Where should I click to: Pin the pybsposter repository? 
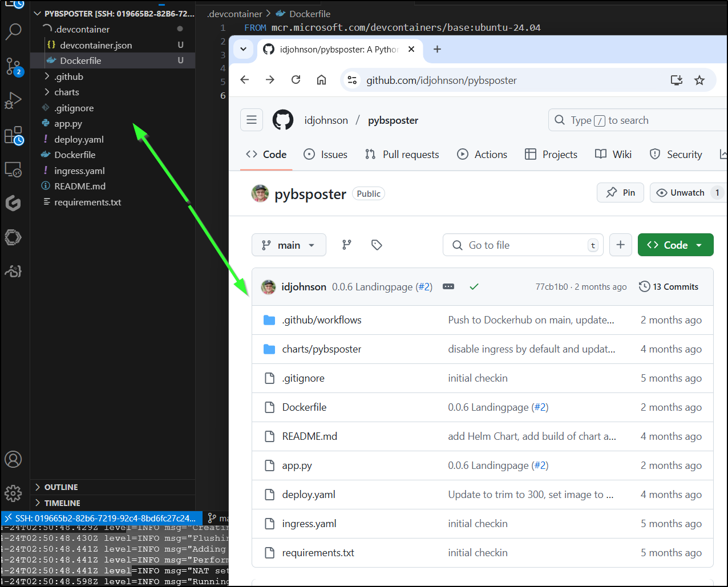coord(621,193)
